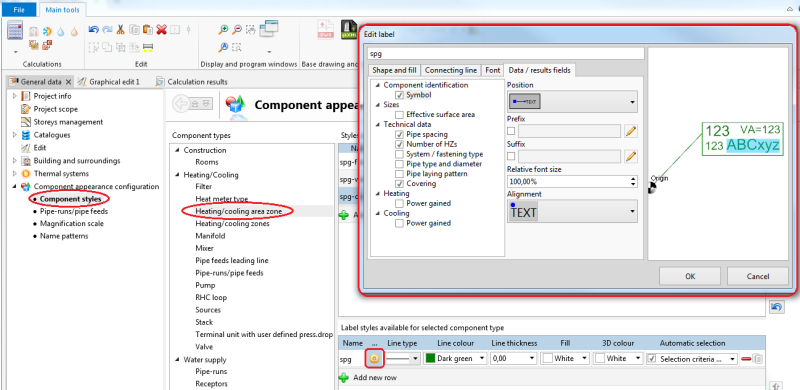800x390 pixels.
Task: Open the Fill White colour picker
Action: [x=565, y=359]
